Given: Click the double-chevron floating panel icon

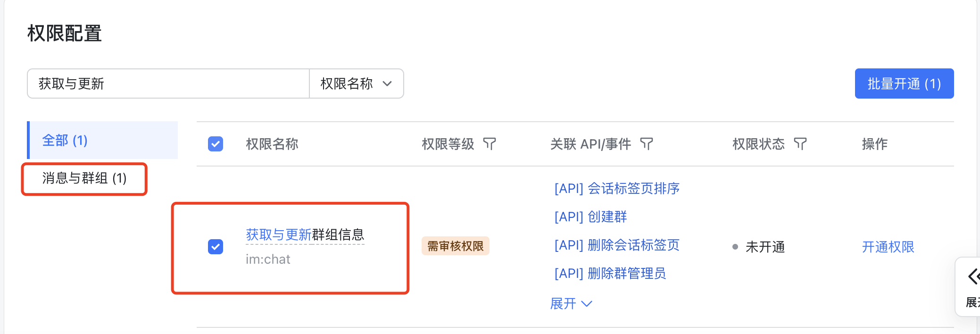Looking at the screenshot, I should tap(973, 276).
